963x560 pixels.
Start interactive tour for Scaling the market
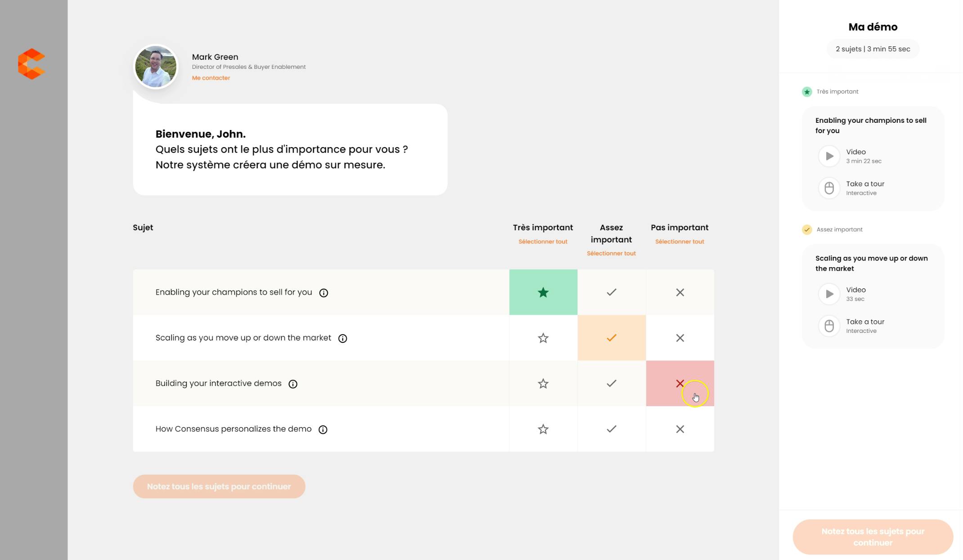829,326
